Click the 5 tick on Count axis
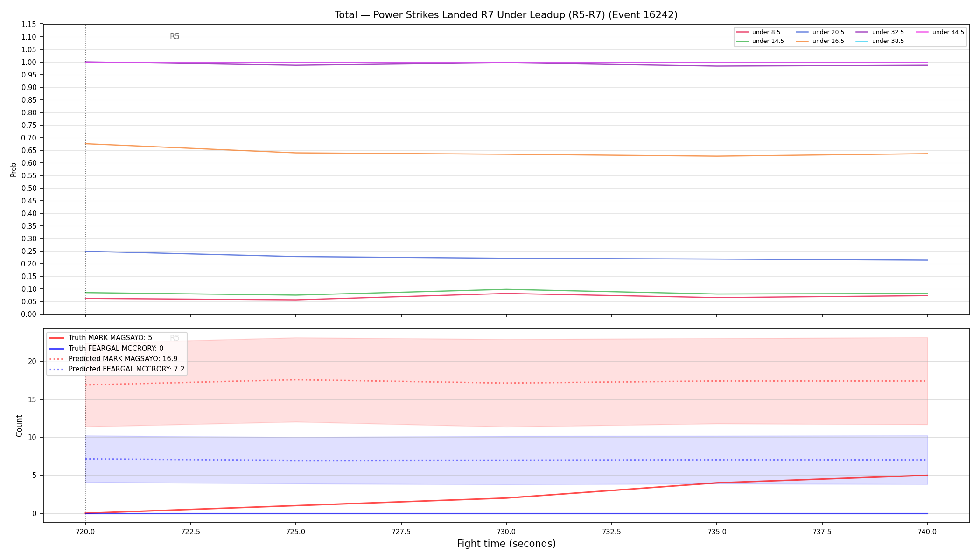 tap(35, 476)
